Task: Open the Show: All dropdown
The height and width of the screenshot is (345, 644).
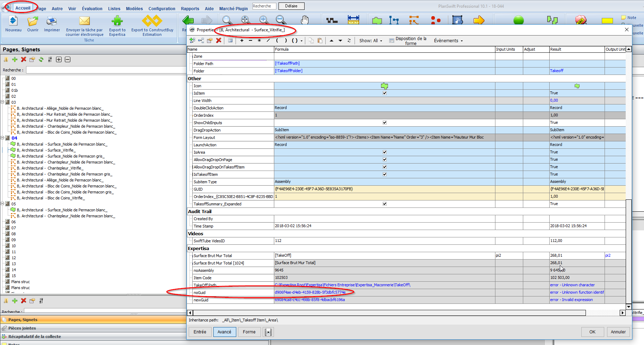Action: tap(370, 41)
